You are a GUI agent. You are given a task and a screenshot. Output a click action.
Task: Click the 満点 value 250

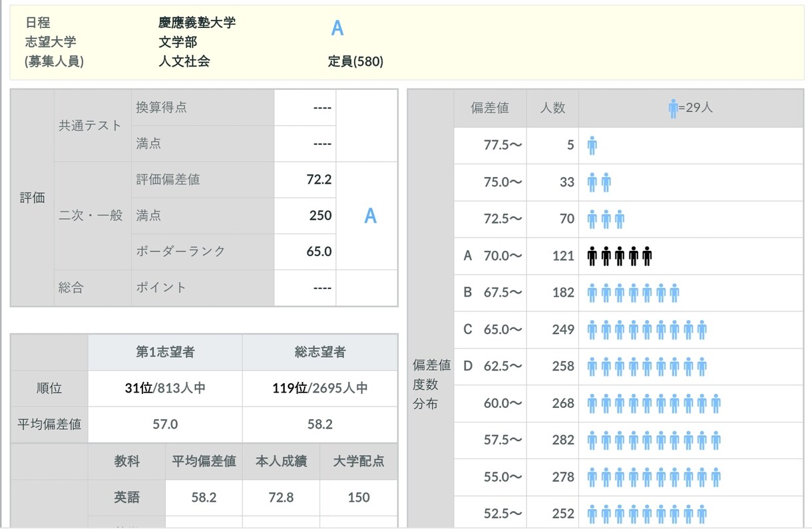pyautogui.click(x=320, y=216)
